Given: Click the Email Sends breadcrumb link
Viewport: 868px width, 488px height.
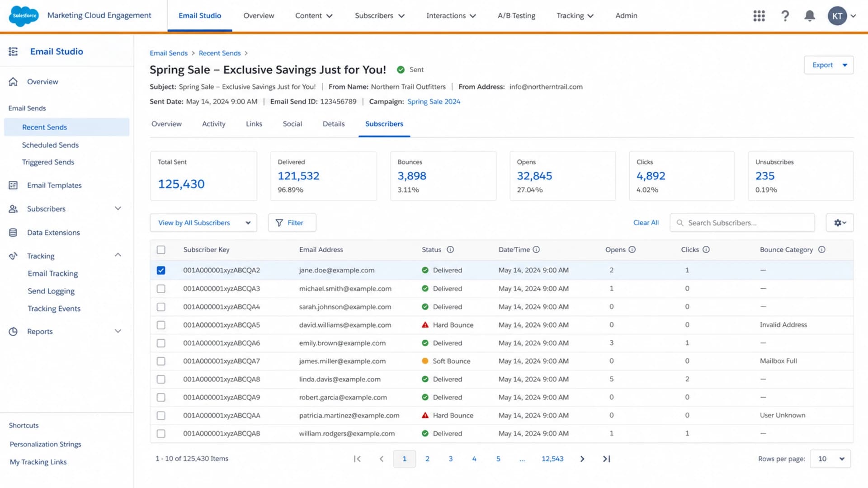Looking at the screenshot, I should click(169, 53).
